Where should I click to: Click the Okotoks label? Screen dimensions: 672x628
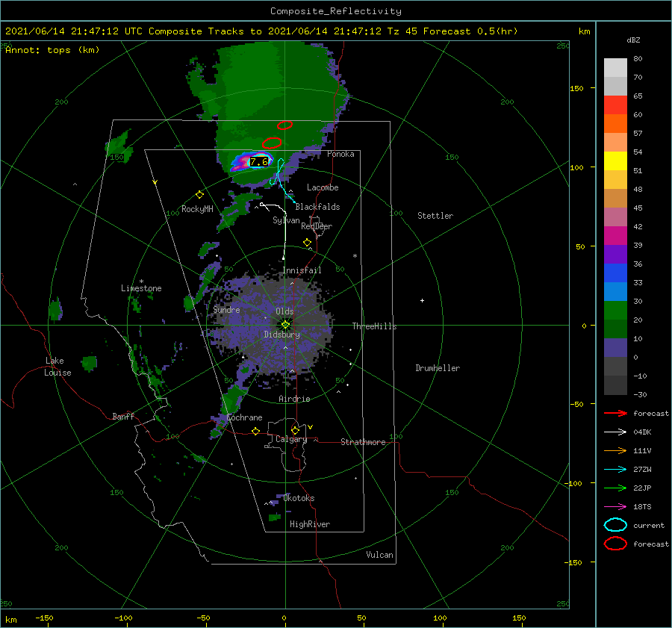click(x=299, y=498)
